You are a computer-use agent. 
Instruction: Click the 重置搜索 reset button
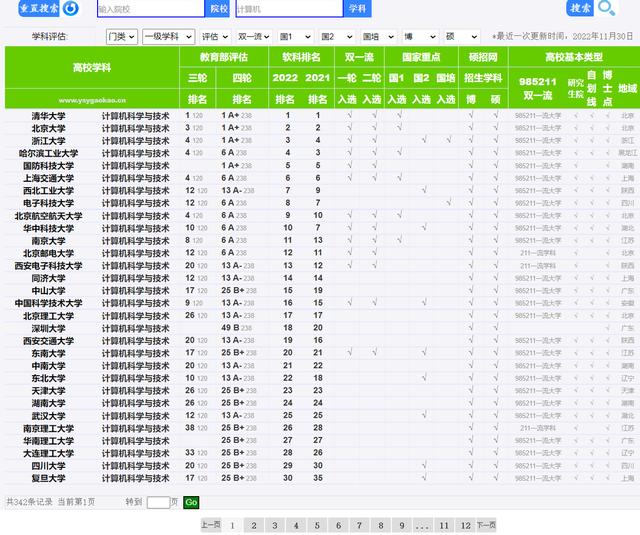point(39,8)
